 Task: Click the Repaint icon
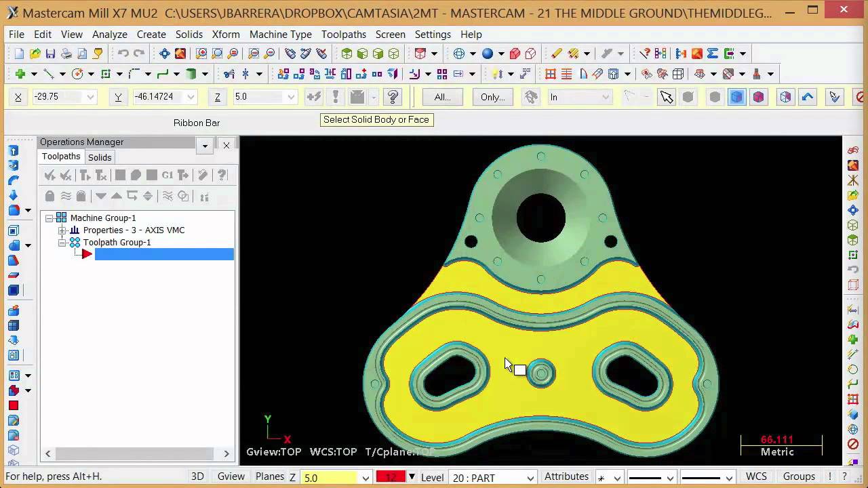pyautogui.click(x=180, y=54)
